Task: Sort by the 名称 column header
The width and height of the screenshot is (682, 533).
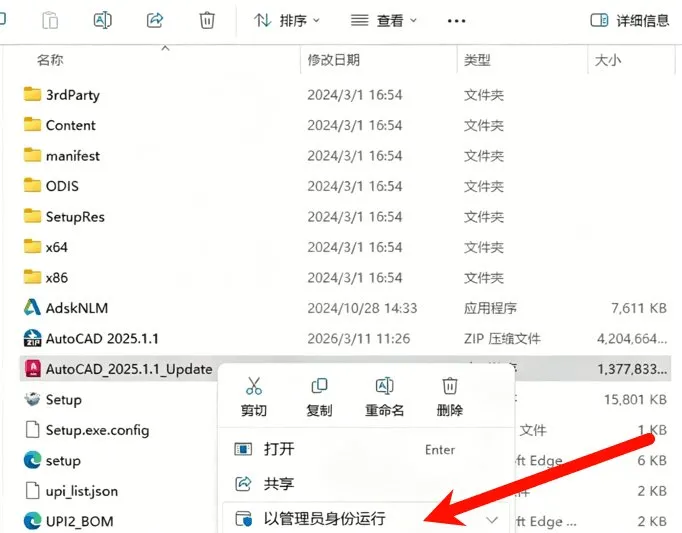Action: click(50, 60)
